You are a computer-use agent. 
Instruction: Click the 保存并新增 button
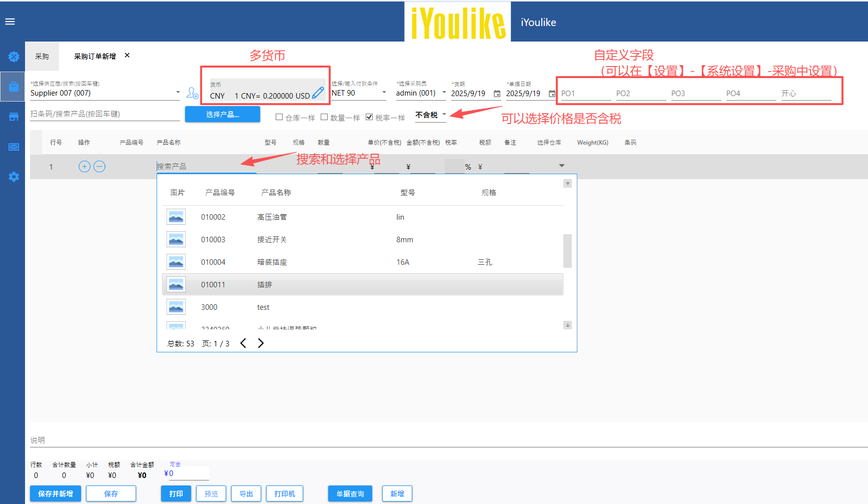click(x=56, y=493)
